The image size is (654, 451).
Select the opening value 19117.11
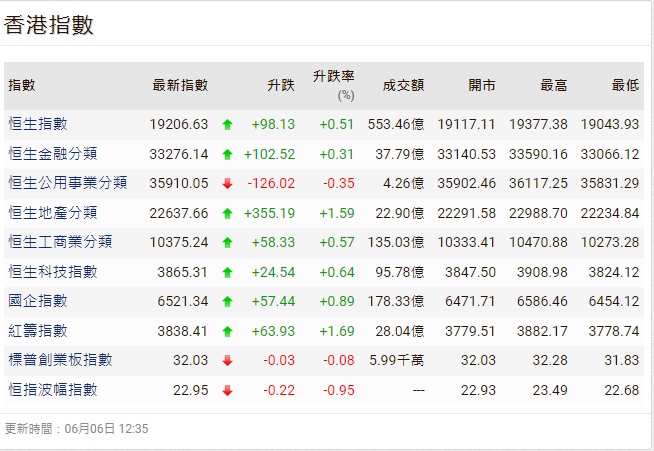point(466,124)
